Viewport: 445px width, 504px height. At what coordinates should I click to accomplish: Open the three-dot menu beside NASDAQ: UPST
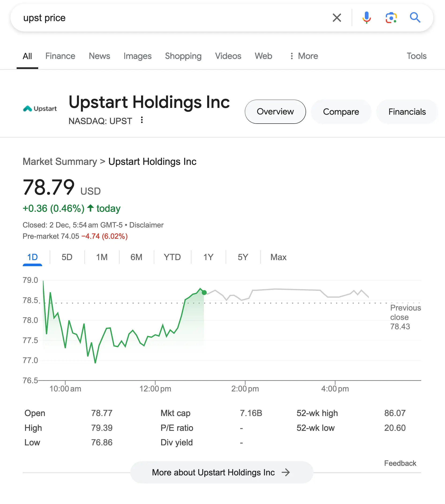tap(142, 120)
